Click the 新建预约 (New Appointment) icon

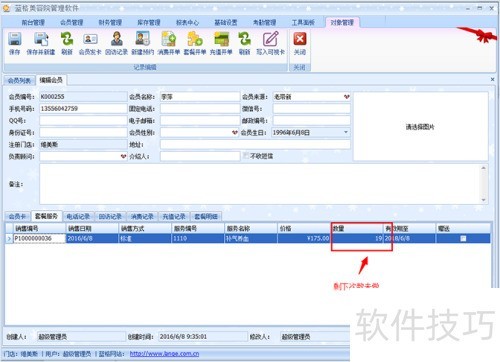click(143, 39)
